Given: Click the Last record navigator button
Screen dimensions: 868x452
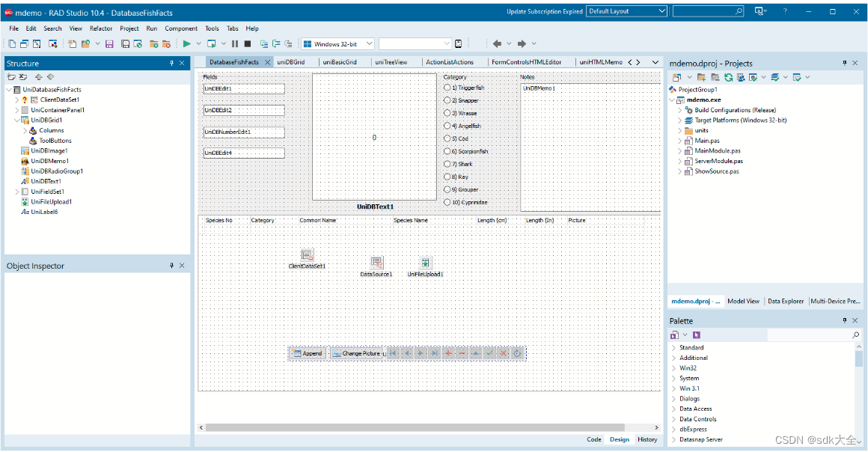Looking at the screenshot, I should coord(435,353).
